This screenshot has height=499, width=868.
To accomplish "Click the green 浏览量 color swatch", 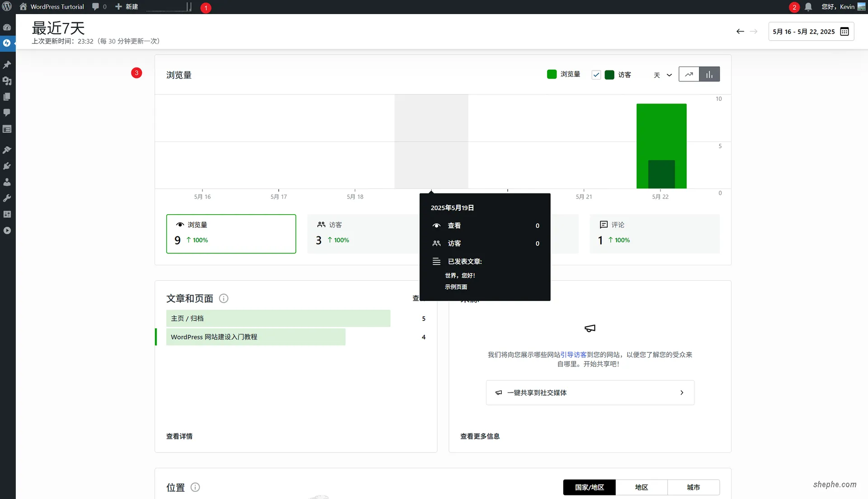I will (552, 74).
